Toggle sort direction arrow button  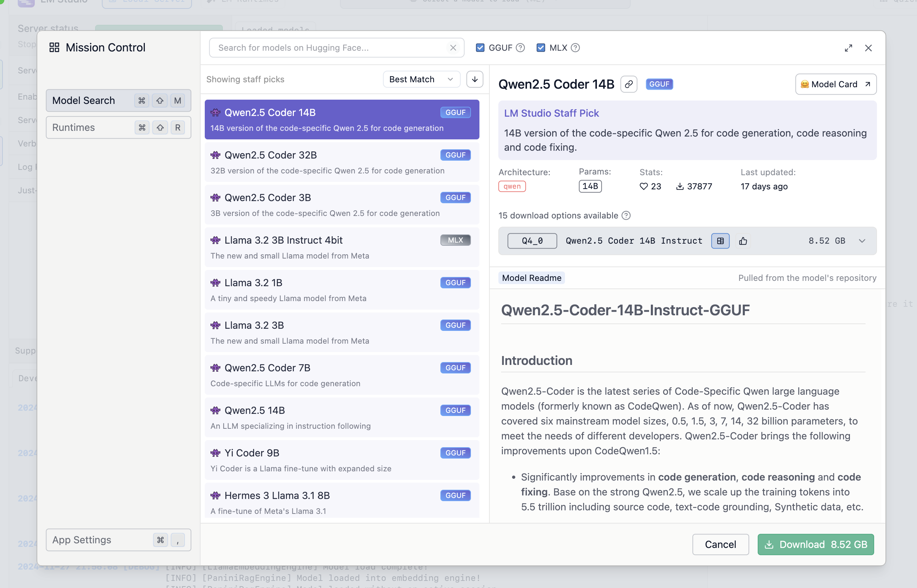point(475,79)
